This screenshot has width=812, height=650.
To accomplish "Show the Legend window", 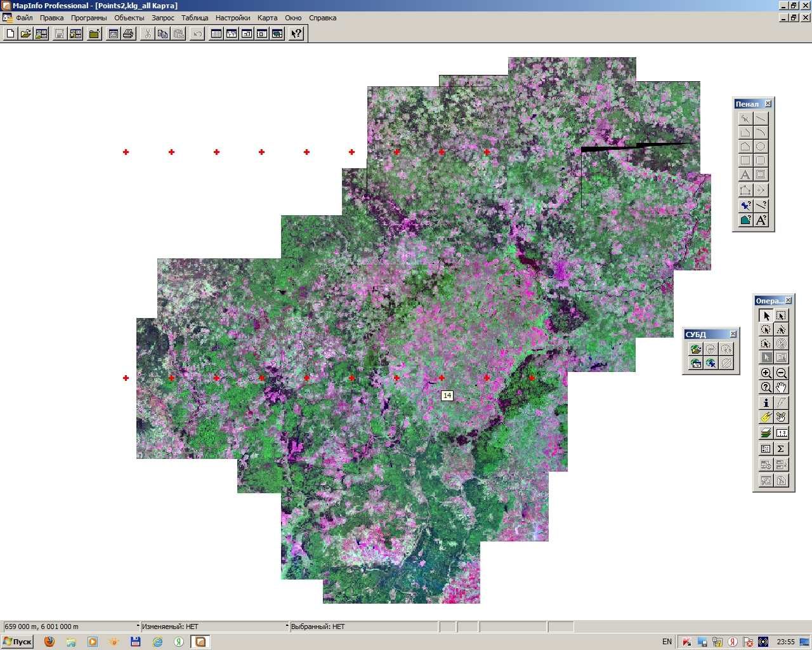I will pos(766,448).
